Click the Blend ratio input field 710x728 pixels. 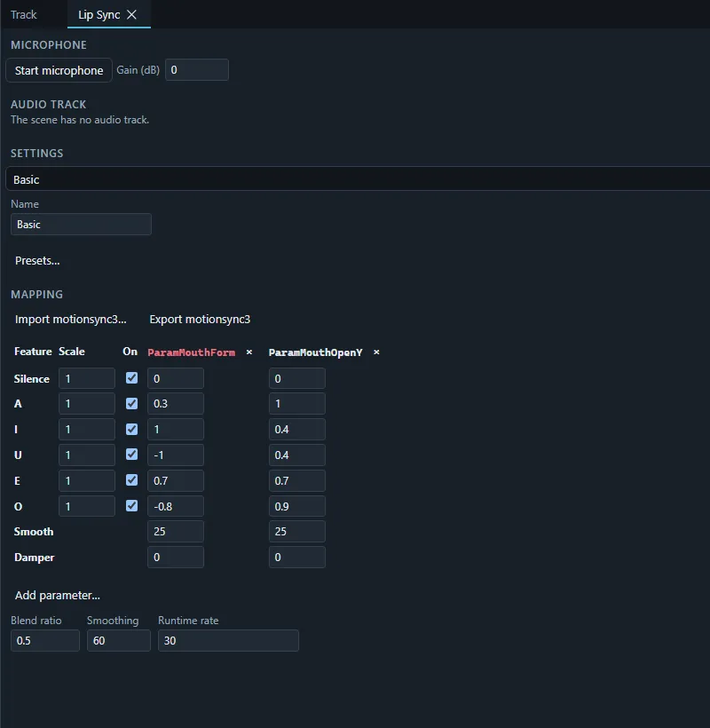[x=45, y=641]
